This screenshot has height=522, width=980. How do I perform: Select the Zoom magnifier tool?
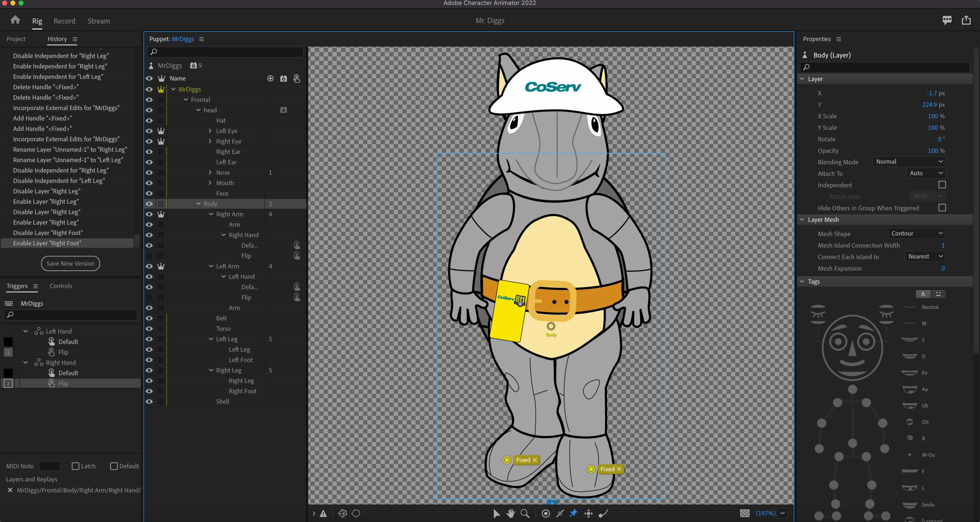tap(525, 513)
